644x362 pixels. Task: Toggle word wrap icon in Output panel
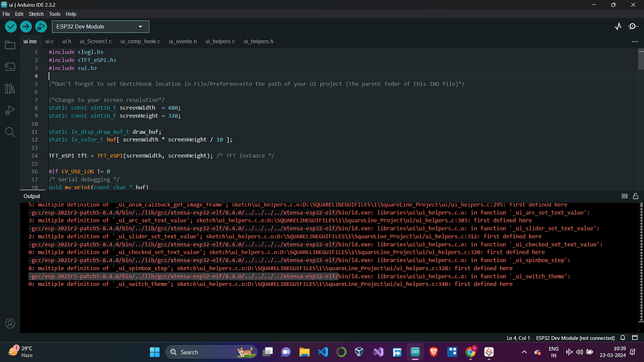(625, 196)
